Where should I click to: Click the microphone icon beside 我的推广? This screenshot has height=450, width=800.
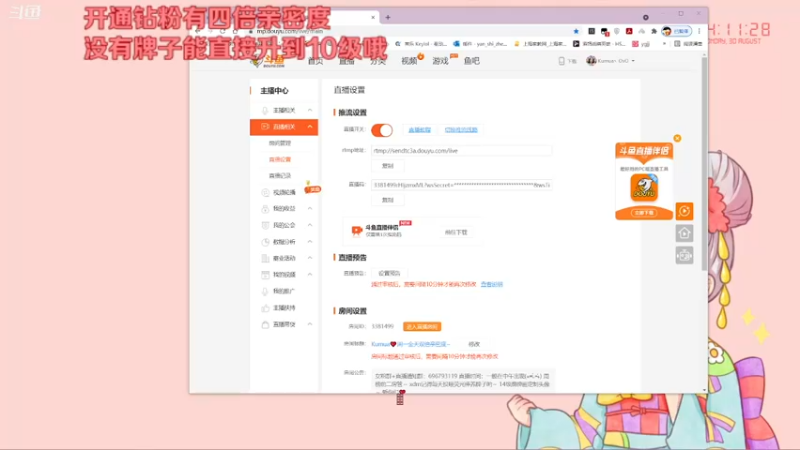[x=265, y=291]
